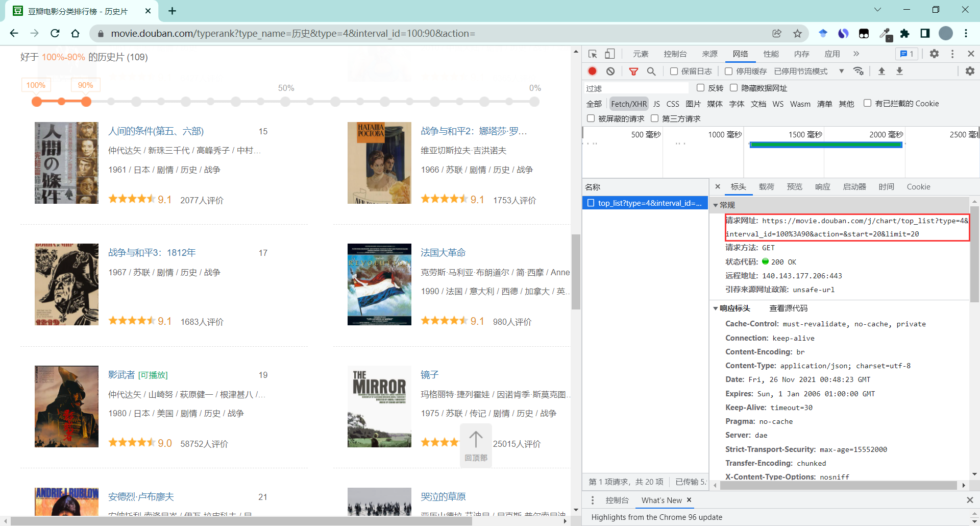Click the inspect element selector icon
This screenshot has width=980, height=526.
point(593,54)
